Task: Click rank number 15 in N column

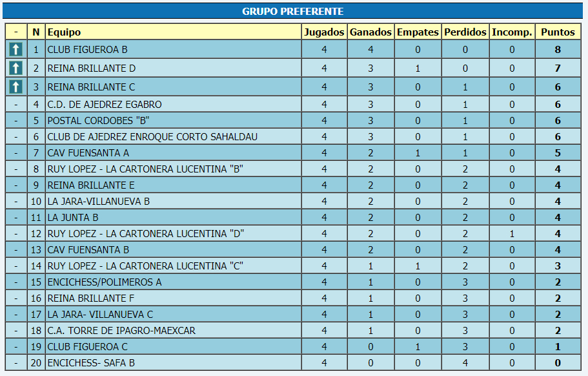Action: point(36,282)
